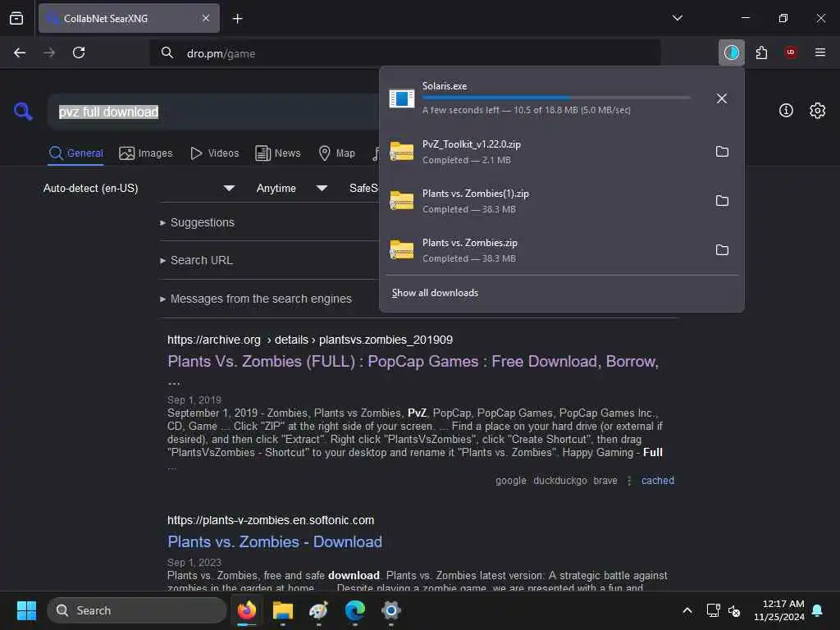Open the uBlock Origin extension icon
This screenshot has height=630, width=840.
tap(790, 52)
